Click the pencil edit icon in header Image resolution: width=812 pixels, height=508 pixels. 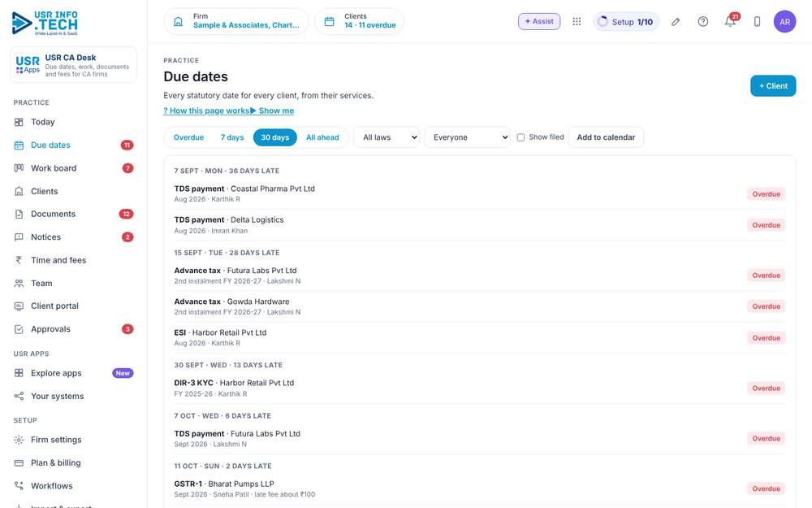pos(676,22)
